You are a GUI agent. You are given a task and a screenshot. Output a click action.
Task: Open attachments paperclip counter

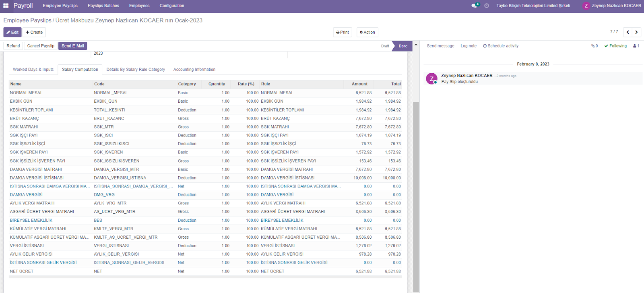(x=594, y=46)
